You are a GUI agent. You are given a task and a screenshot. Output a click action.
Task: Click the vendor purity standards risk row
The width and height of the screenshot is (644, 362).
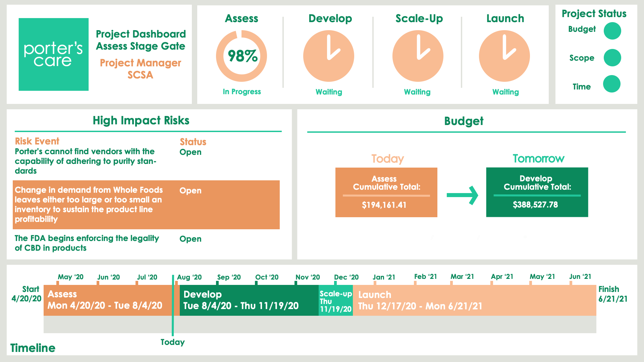tap(86, 161)
